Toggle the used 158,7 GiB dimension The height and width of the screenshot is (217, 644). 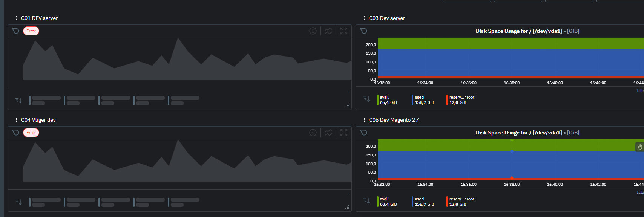tap(423, 100)
